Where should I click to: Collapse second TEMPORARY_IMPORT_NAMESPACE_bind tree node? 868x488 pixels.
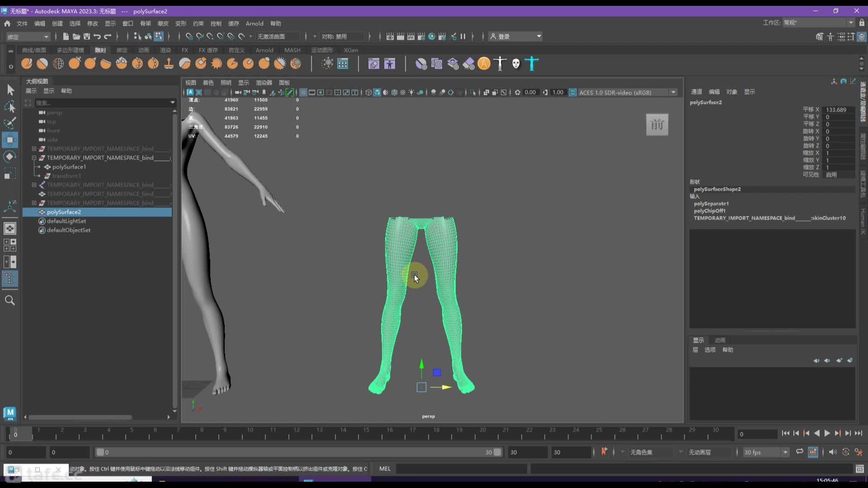(34, 158)
